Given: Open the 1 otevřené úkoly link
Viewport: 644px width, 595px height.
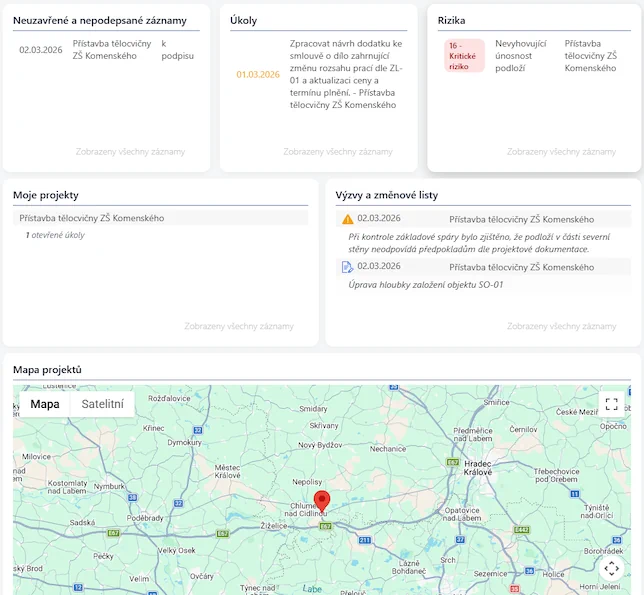Looking at the screenshot, I should (x=55, y=235).
